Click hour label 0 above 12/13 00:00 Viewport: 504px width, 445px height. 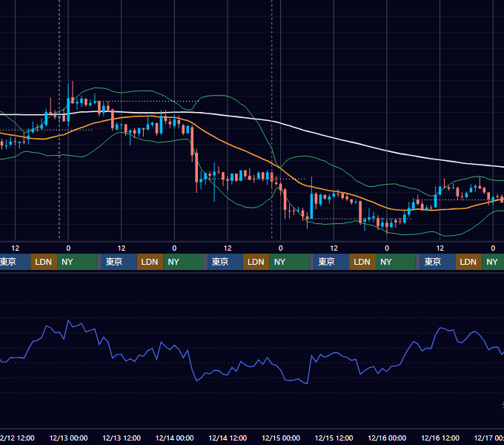68,248
